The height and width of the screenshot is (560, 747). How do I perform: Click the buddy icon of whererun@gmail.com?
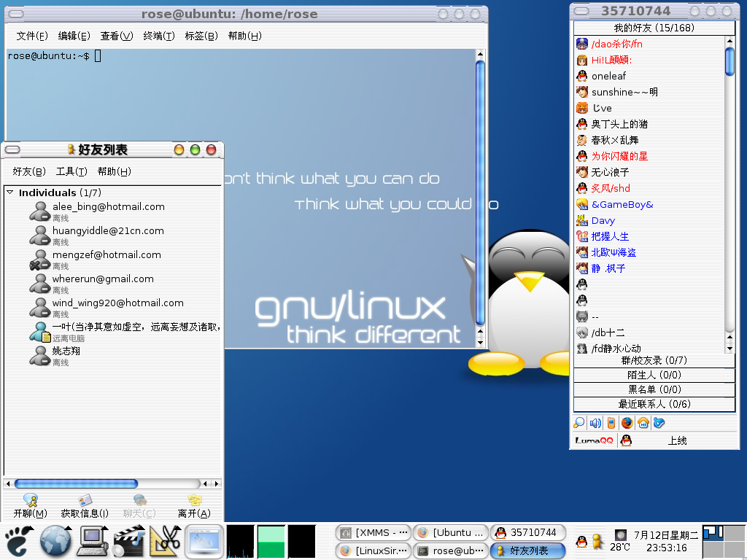39,284
